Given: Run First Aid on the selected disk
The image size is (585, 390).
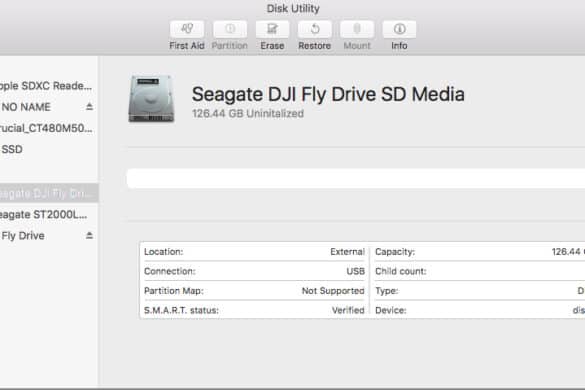Looking at the screenshot, I should tap(187, 29).
